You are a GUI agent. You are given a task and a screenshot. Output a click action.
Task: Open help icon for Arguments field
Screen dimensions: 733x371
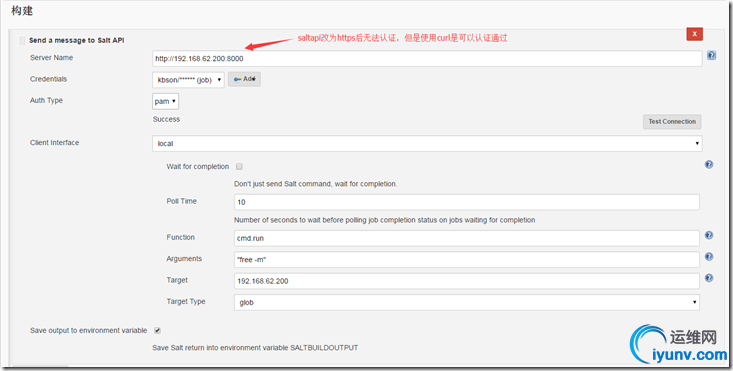click(709, 257)
